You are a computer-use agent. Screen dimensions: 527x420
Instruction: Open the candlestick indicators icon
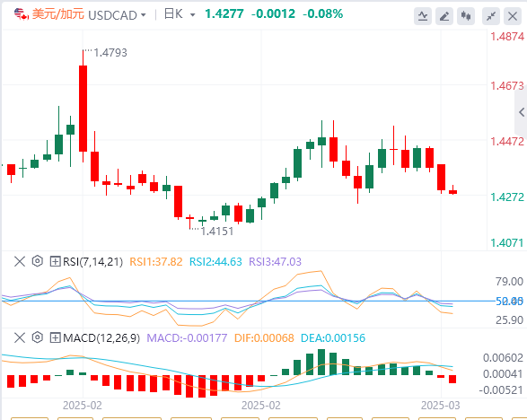click(466, 16)
